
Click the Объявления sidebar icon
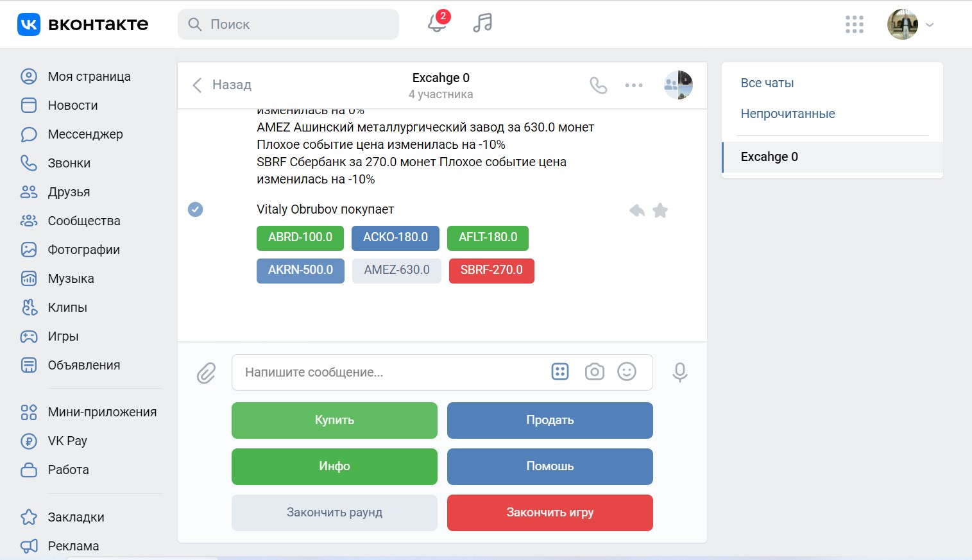pos(29,365)
